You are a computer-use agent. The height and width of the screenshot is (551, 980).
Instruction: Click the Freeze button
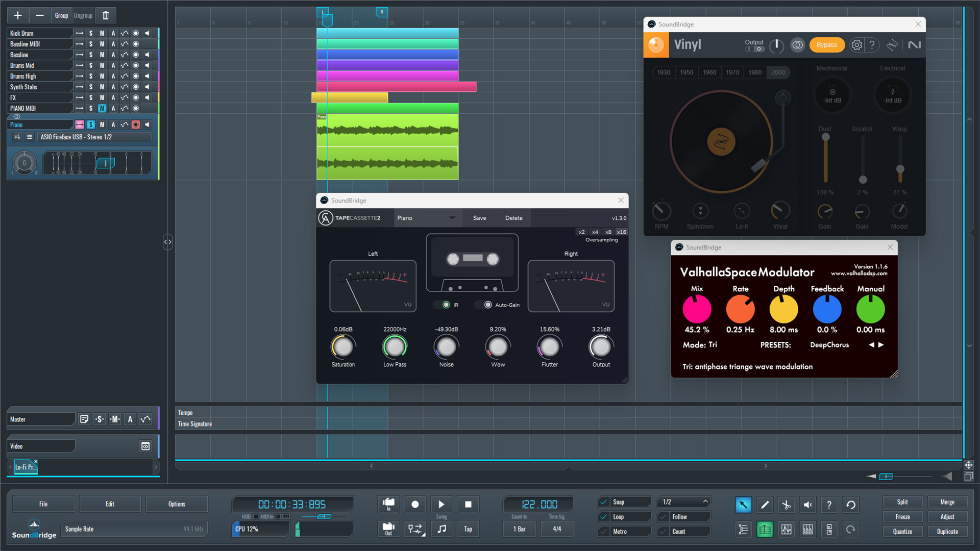click(902, 517)
